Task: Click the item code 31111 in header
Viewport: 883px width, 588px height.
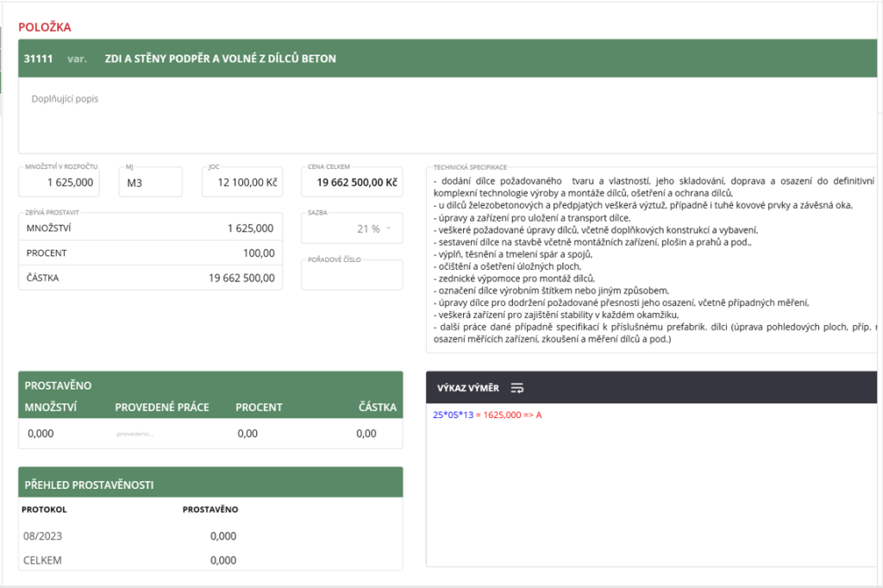Action: (x=38, y=59)
